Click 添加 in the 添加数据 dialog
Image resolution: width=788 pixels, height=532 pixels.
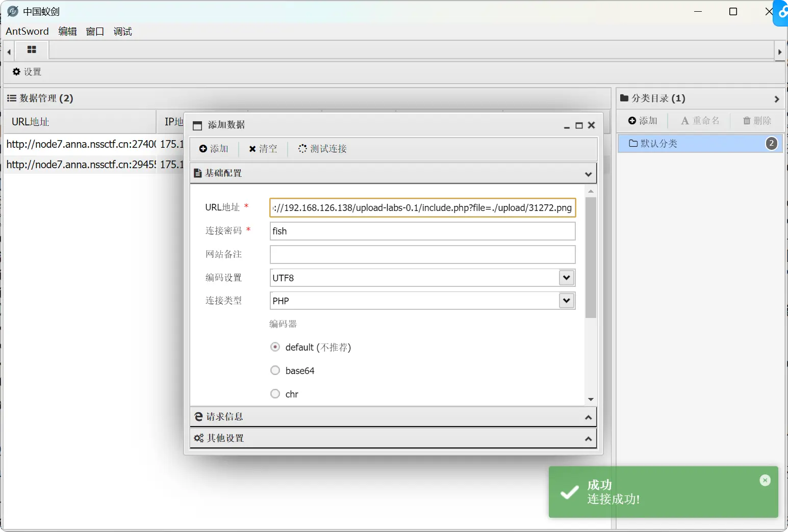click(214, 149)
